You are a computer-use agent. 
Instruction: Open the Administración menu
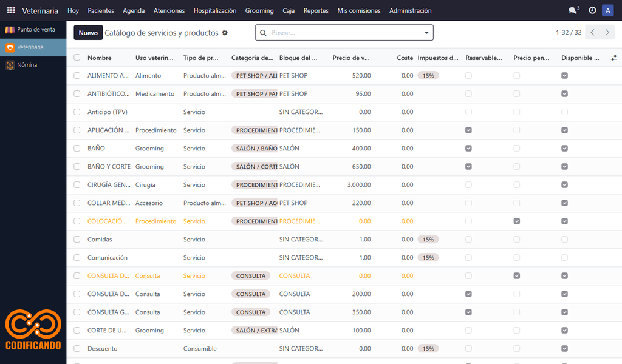(410, 10)
